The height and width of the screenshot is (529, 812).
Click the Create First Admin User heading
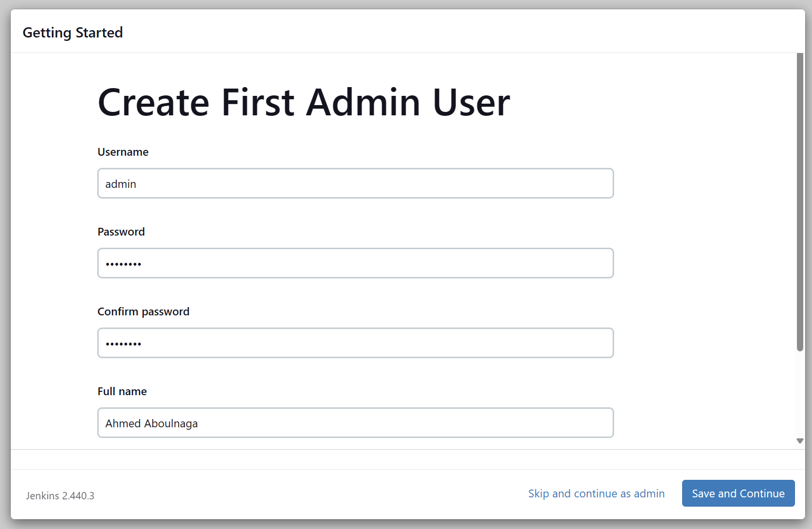coord(304,102)
